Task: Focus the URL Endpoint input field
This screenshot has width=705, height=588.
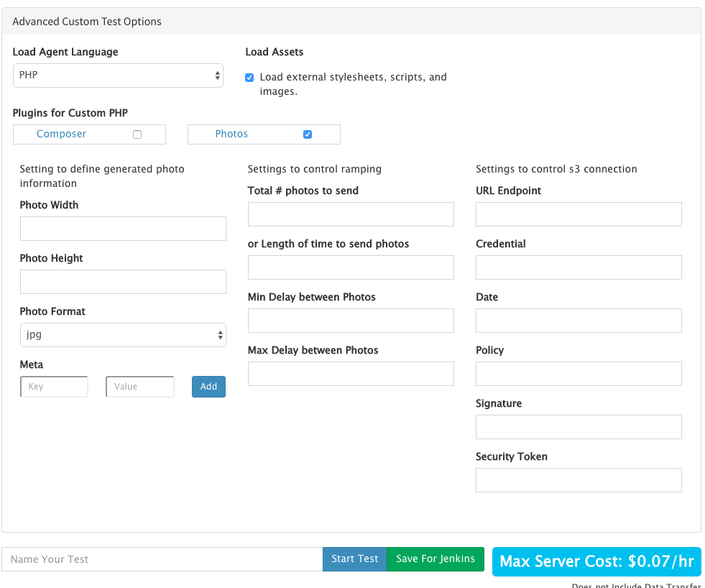Action: (579, 214)
